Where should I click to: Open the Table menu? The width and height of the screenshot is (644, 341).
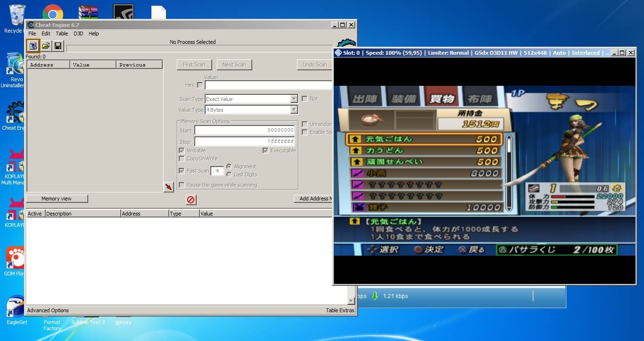[x=62, y=33]
